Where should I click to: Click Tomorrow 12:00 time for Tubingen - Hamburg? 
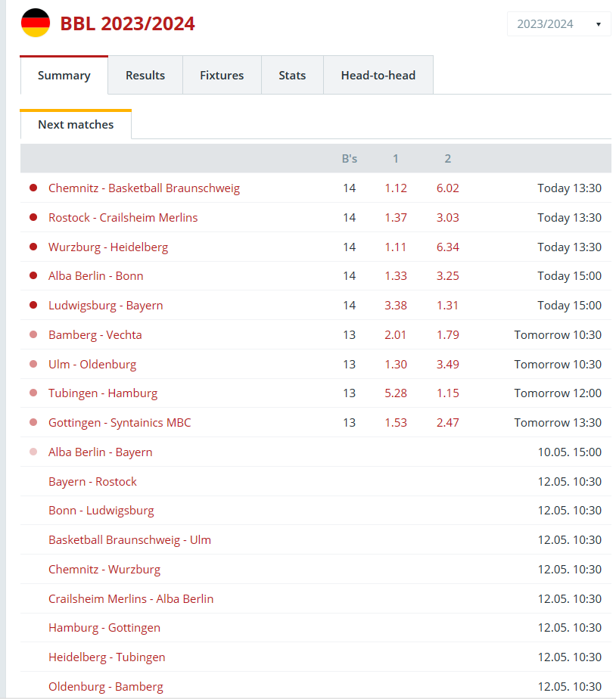point(558,393)
